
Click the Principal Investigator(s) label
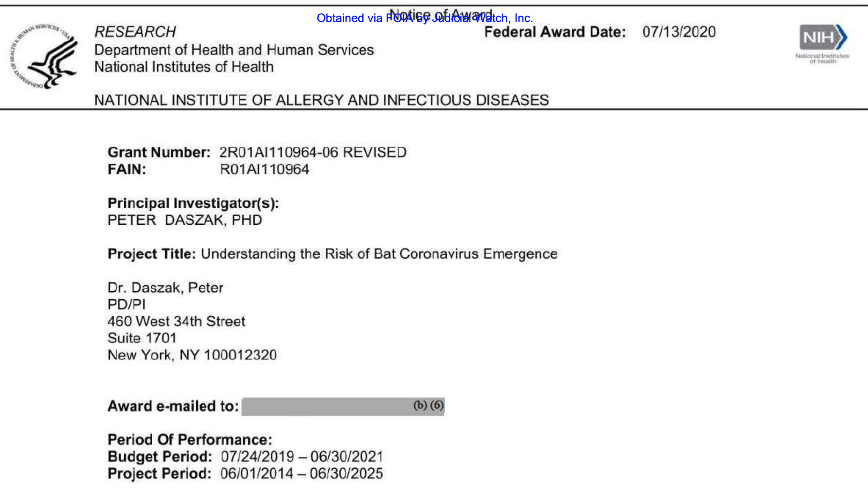tap(193, 203)
